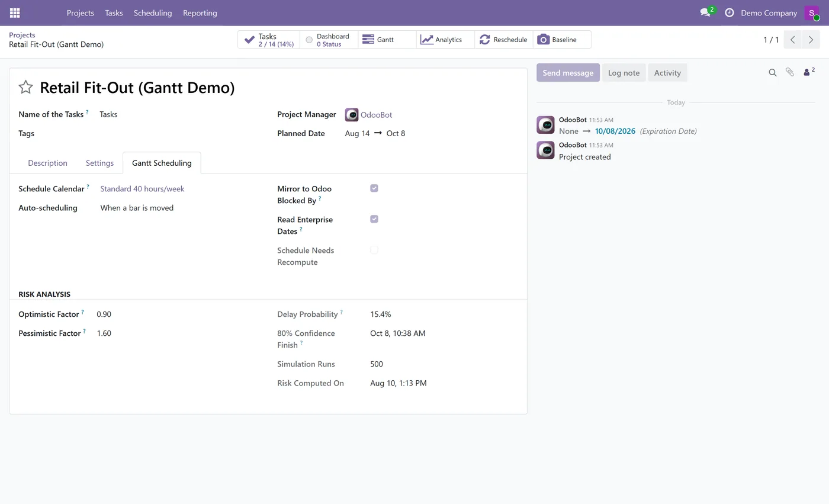
Task: Mark project as favorite with star
Action: tap(25, 88)
